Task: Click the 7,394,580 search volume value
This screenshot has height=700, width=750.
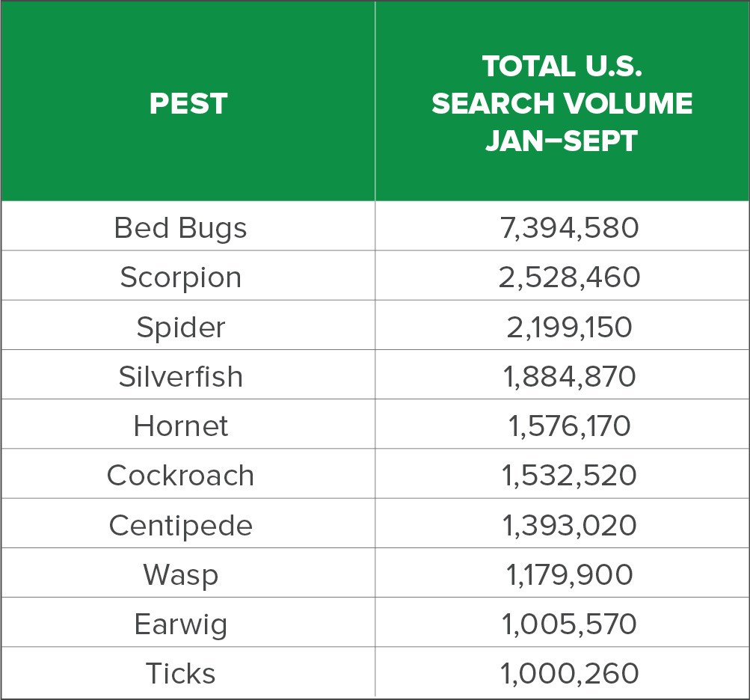Action: (x=569, y=228)
